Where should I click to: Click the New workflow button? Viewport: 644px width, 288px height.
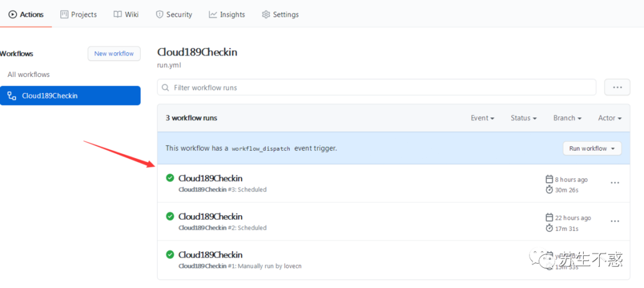(114, 54)
